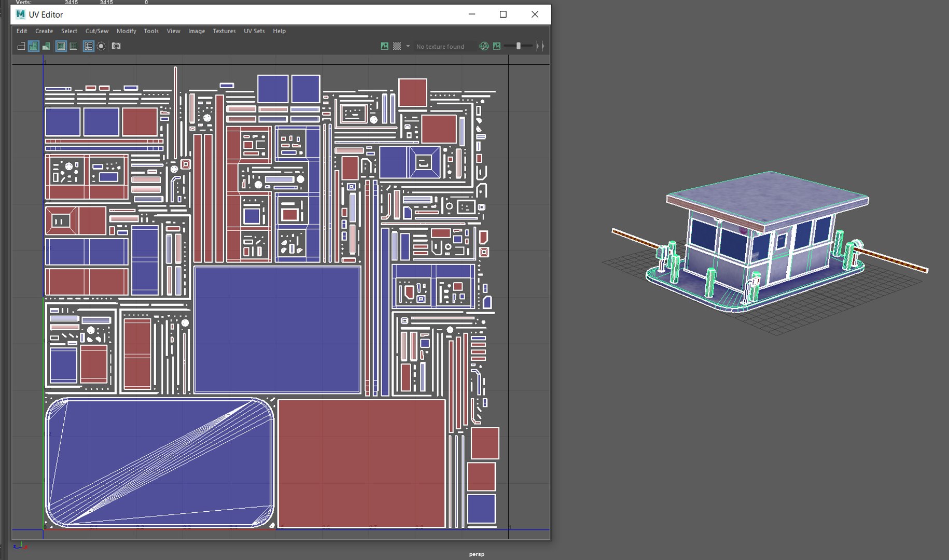The width and height of the screenshot is (949, 560).
Task: Select the large red square UV shell at bottom
Action: [361, 463]
